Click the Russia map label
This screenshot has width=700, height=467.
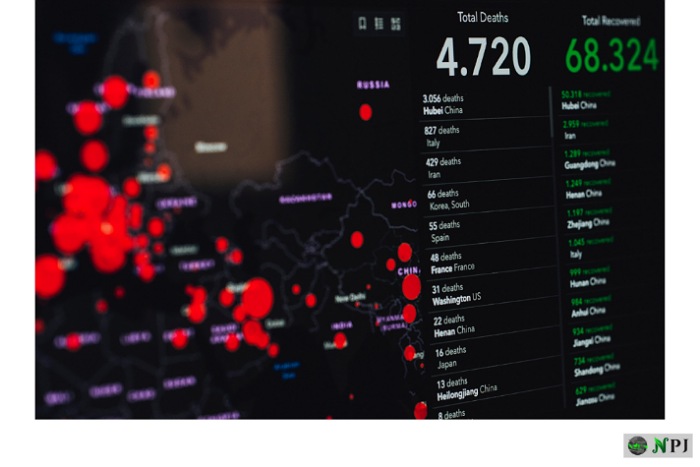pyautogui.click(x=373, y=85)
